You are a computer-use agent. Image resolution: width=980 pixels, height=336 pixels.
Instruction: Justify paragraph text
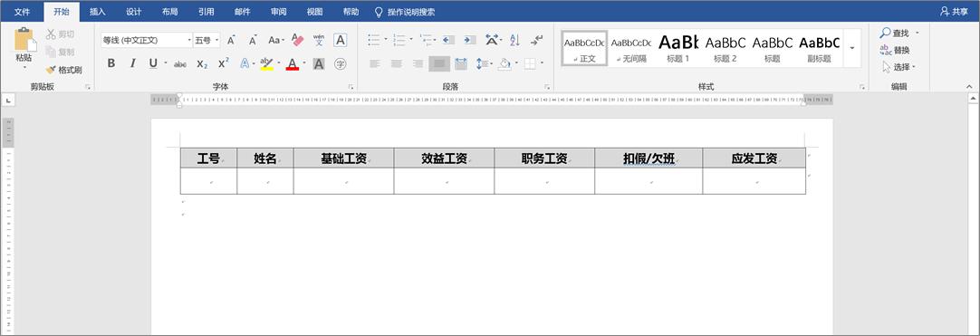(439, 63)
